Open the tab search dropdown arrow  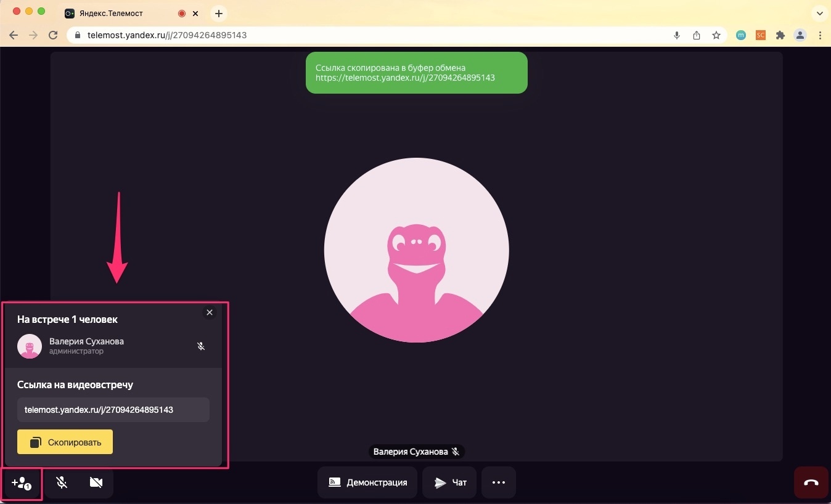point(819,13)
